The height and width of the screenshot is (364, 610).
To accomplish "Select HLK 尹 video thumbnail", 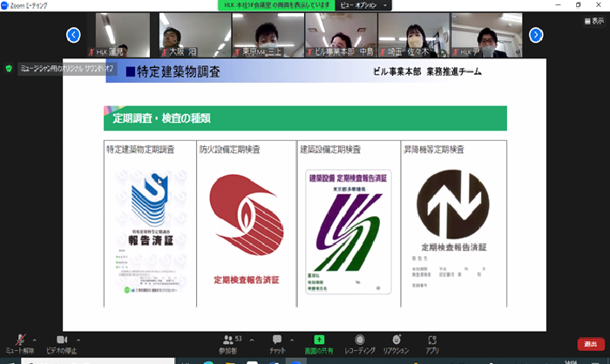I will click(x=486, y=35).
